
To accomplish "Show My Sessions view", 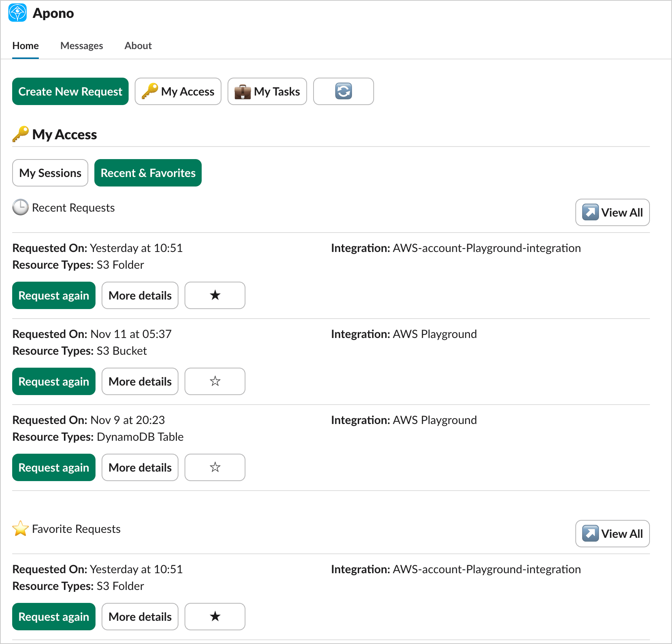I will click(50, 173).
